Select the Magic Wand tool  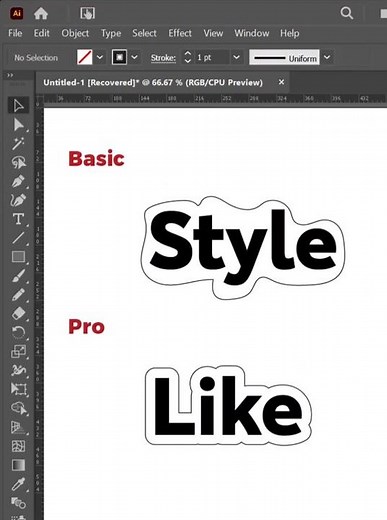point(18,144)
